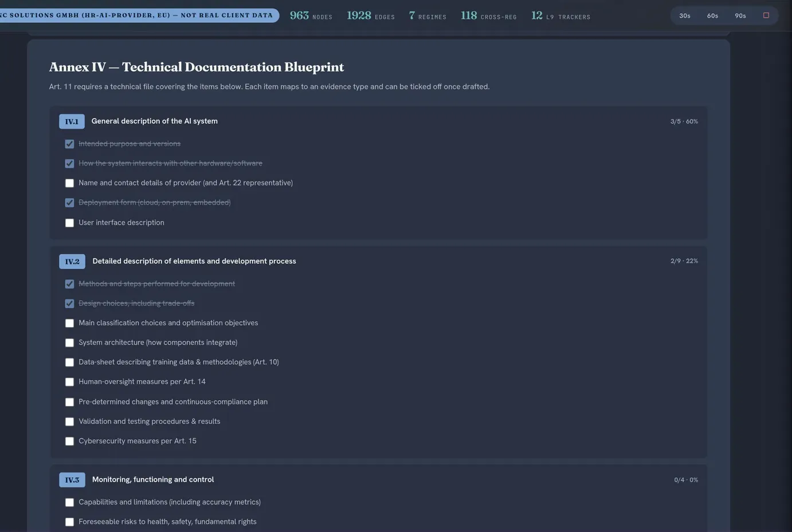Click the Art. 11 requirements description text
Screen dimensions: 792x532
point(269,86)
